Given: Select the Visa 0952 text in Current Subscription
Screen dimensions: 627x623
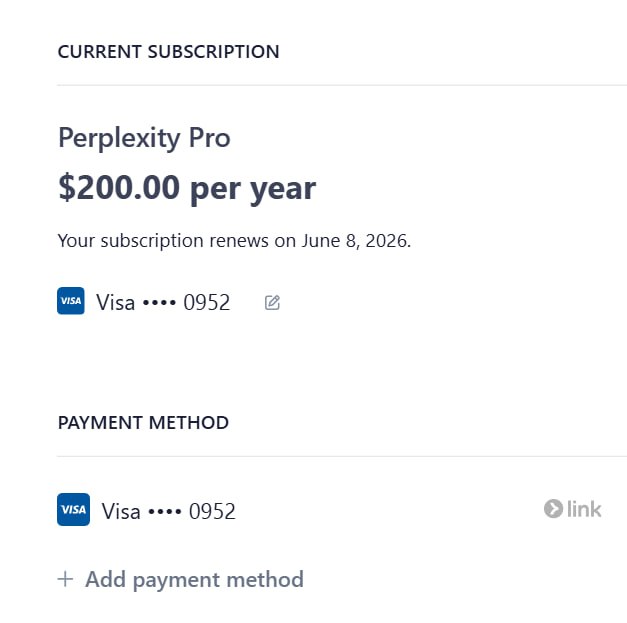Looking at the screenshot, I should click(163, 302).
